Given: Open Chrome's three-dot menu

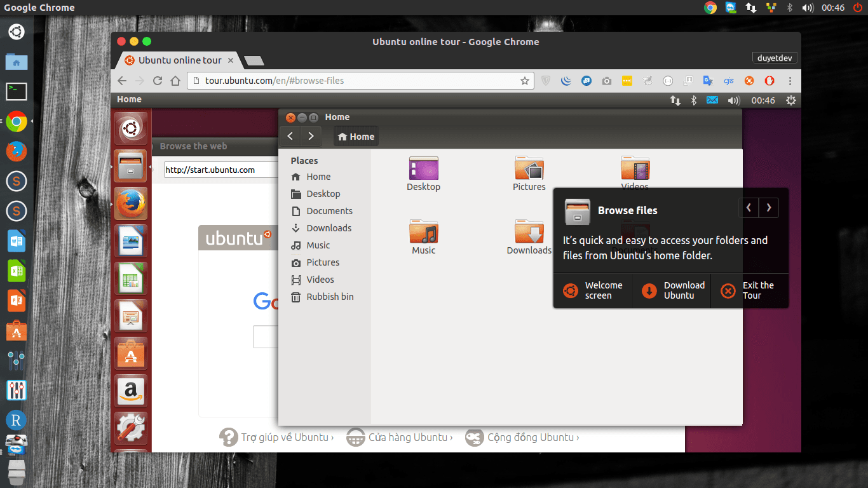Looking at the screenshot, I should pos(790,81).
